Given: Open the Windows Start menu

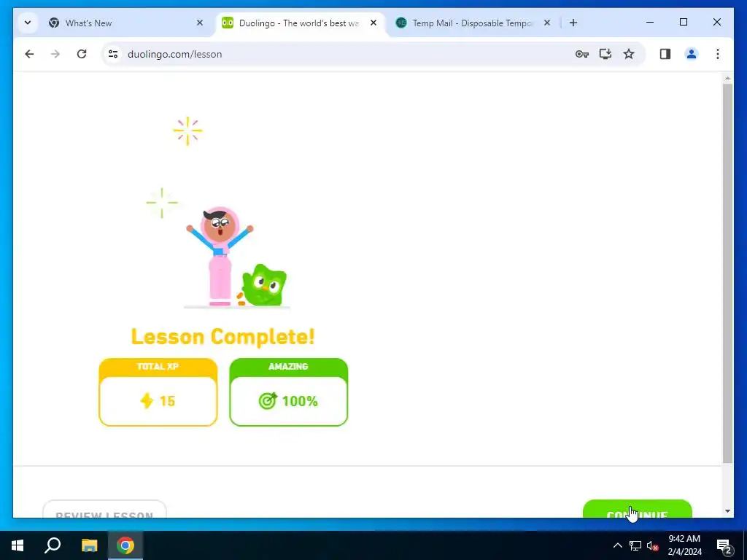Looking at the screenshot, I should click(18, 545).
